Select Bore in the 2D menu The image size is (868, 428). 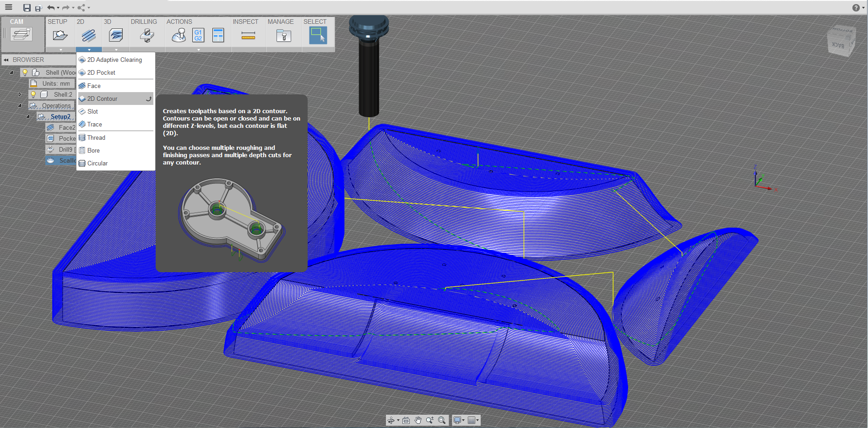tap(116, 150)
